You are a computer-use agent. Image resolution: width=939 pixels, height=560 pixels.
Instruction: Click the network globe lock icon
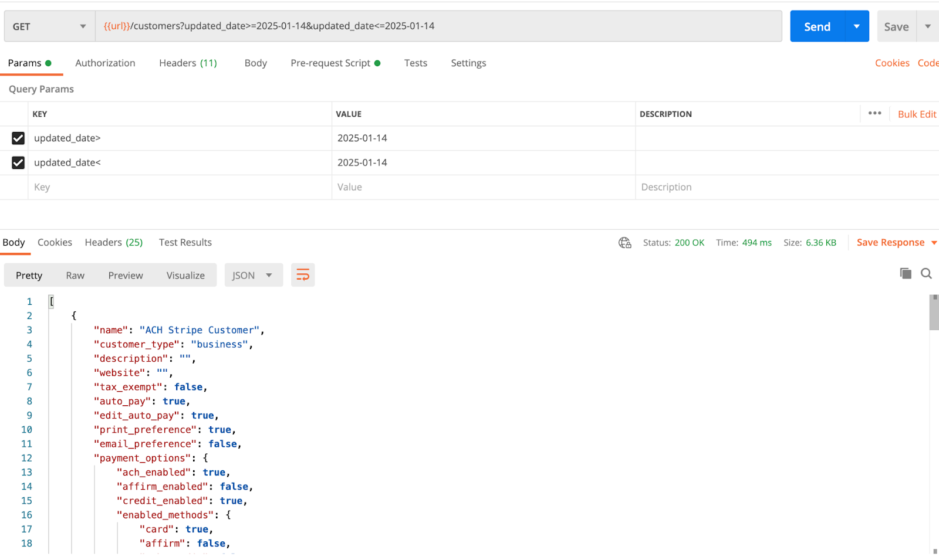624,243
